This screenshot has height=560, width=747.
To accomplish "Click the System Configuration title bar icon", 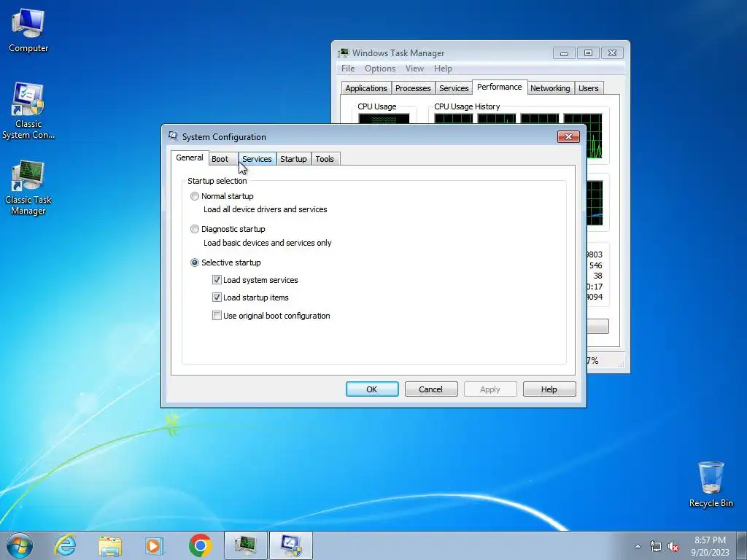I will (x=173, y=136).
